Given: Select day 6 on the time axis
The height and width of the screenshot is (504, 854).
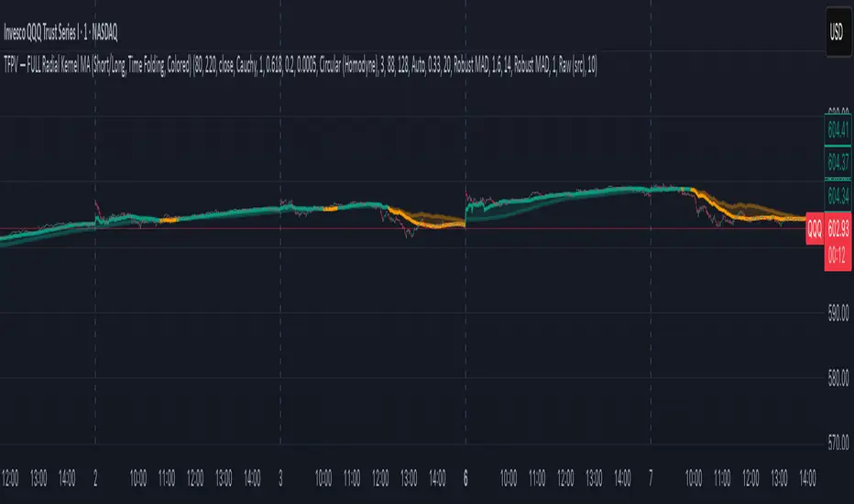Looking at the screenshot, I should (x=465, y=479).
